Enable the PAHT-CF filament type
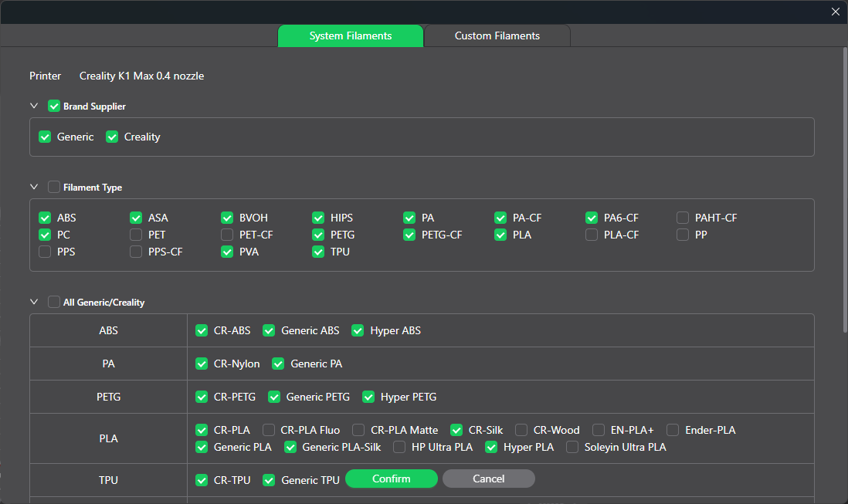Image resolution: width=848 pixels, height=504 pixels. 683,218
